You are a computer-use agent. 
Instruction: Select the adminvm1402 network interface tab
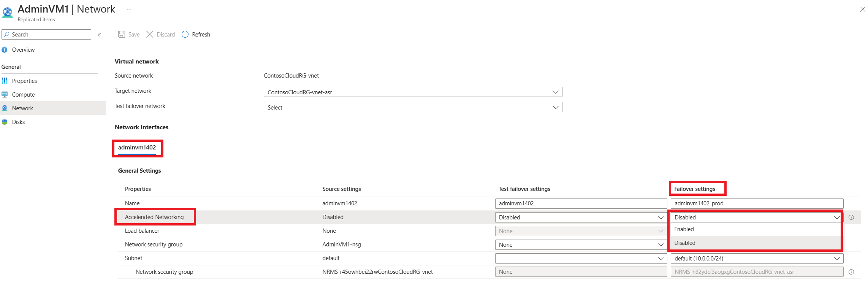point(137,148)
